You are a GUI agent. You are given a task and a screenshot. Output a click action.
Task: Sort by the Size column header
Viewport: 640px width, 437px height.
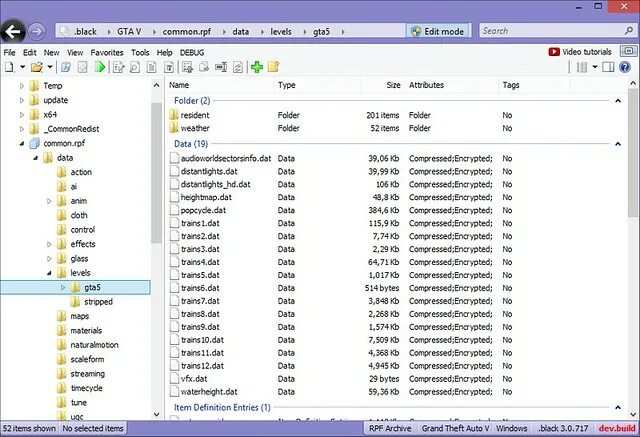393,85
